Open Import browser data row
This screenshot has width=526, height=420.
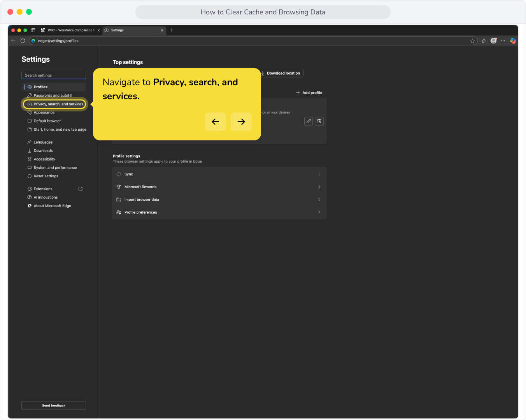(x=219, y=200)
